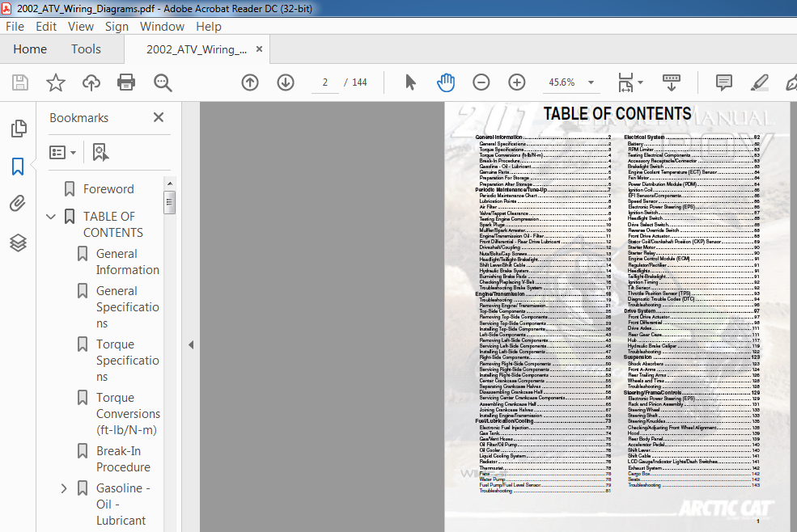Close the 2002_ATV_Wiring document tab

tap(259, 49)
